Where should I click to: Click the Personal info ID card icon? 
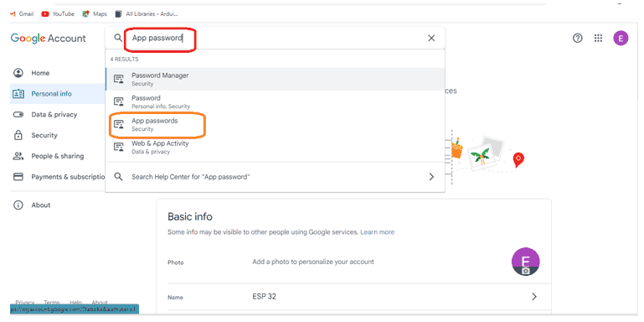18,94
